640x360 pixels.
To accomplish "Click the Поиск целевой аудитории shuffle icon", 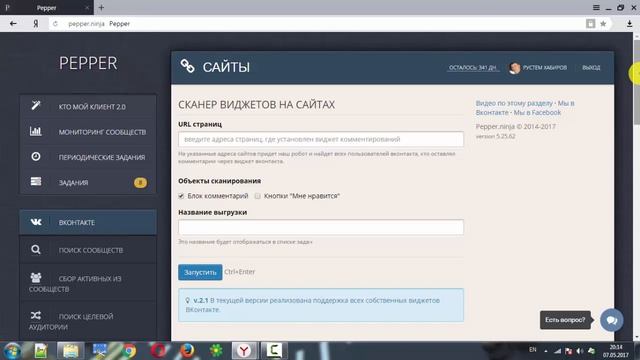I will [36, 316].
